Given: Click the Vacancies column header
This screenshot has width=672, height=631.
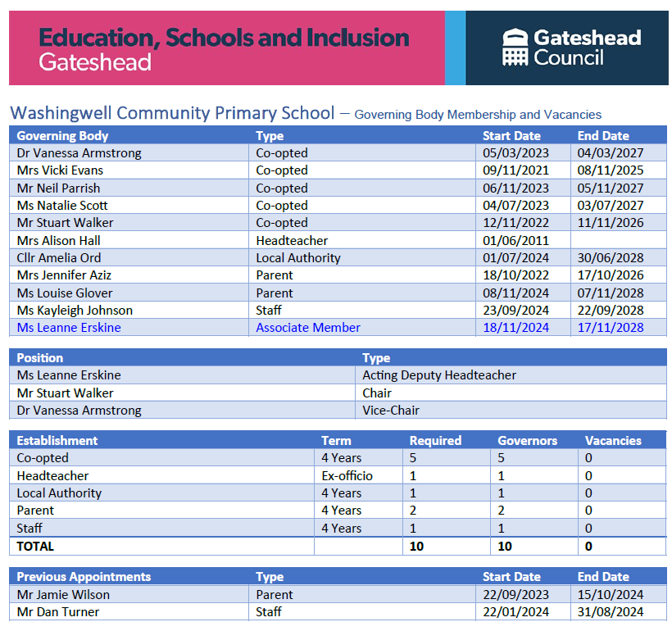Looking at the screenshot, I should 613,441.
